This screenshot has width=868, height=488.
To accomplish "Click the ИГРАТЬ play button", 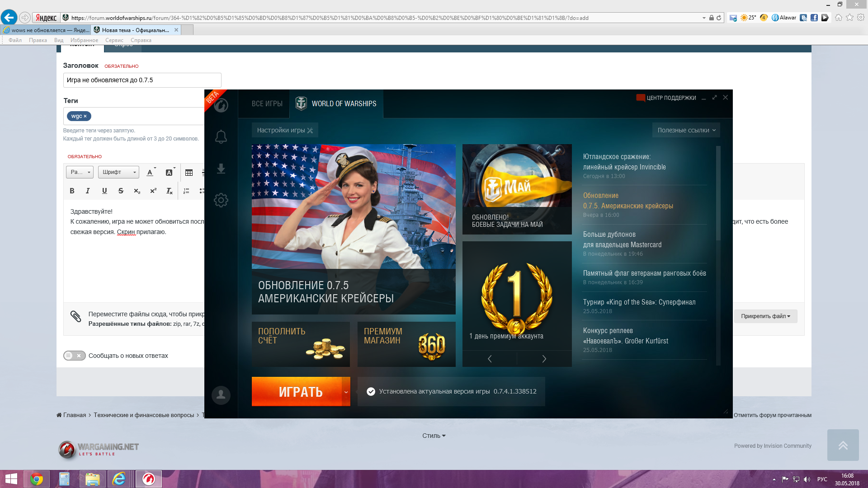I will [297, 392].
